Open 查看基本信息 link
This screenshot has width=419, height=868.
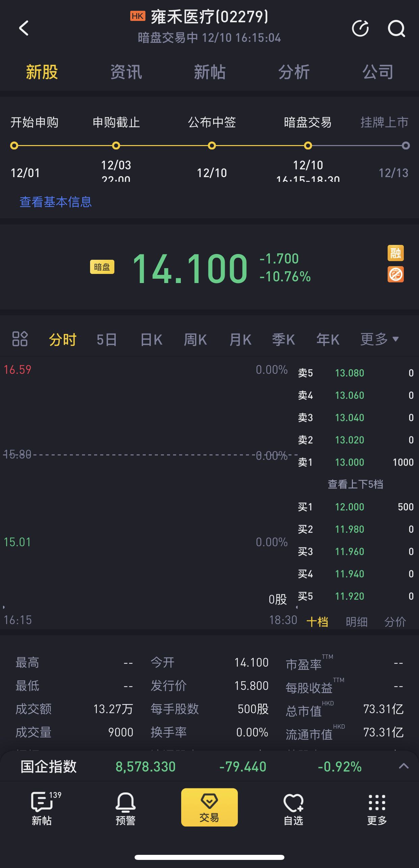pyautogui.click(x=56, y=202)
